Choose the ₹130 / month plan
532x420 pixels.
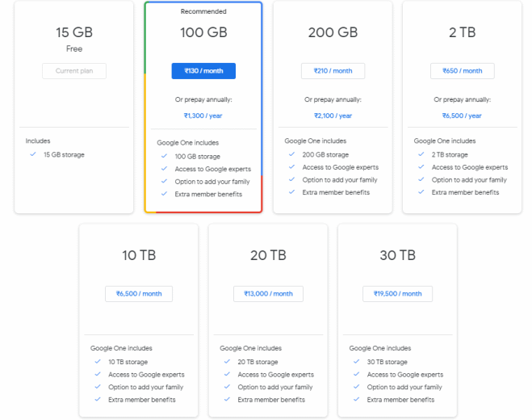click(x=203, y=71)
